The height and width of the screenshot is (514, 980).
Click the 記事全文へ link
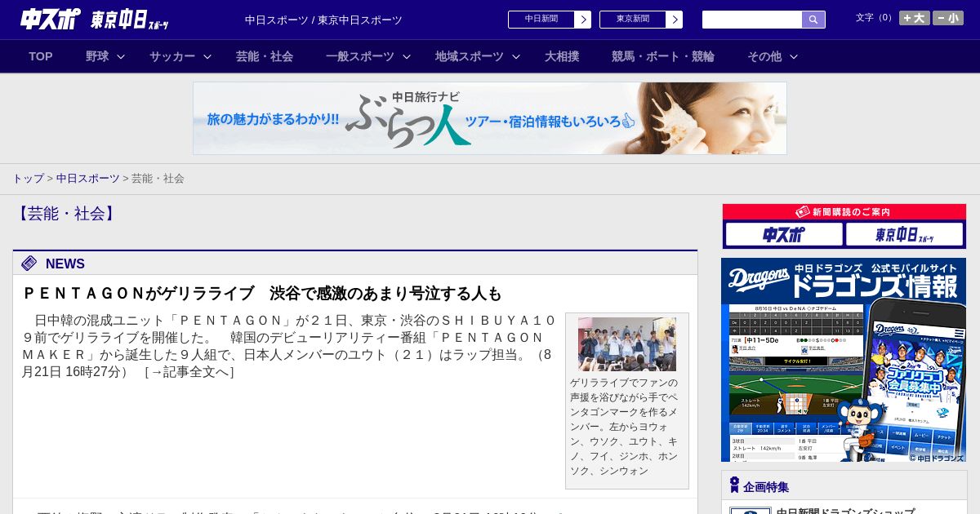pos(189,372)
